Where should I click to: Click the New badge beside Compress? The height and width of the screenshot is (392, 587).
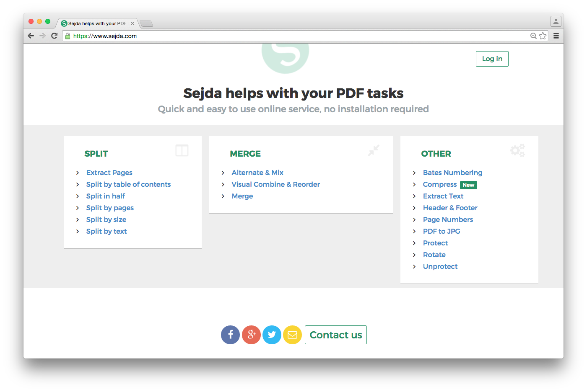coord(468,185)
